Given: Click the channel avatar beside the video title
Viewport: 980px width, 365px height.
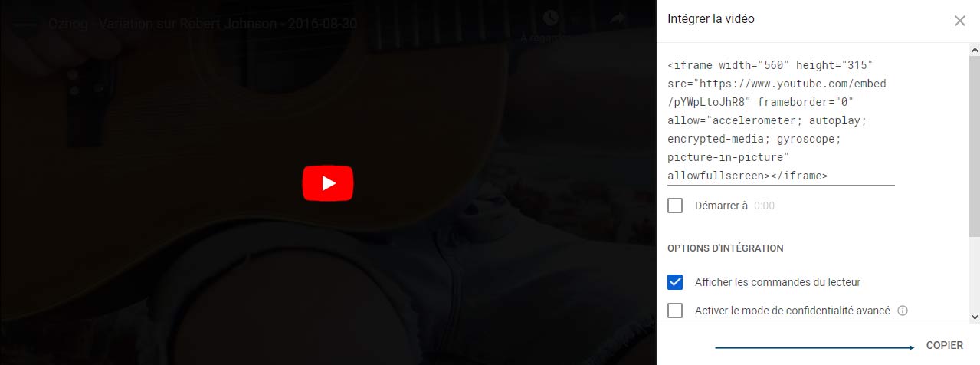Looking at the screenshot, I should click(x=25, y=22).
